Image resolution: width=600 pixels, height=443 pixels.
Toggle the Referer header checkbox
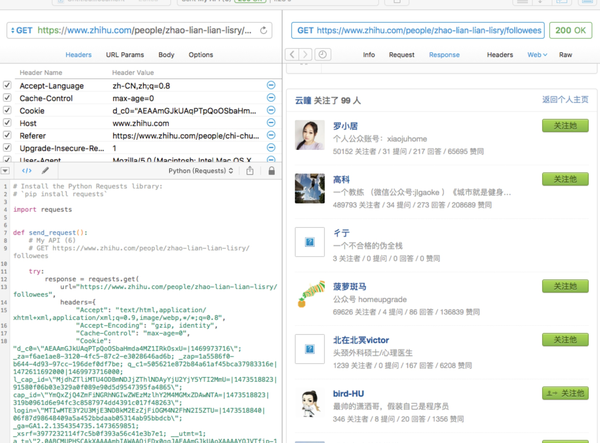(8, 134)
